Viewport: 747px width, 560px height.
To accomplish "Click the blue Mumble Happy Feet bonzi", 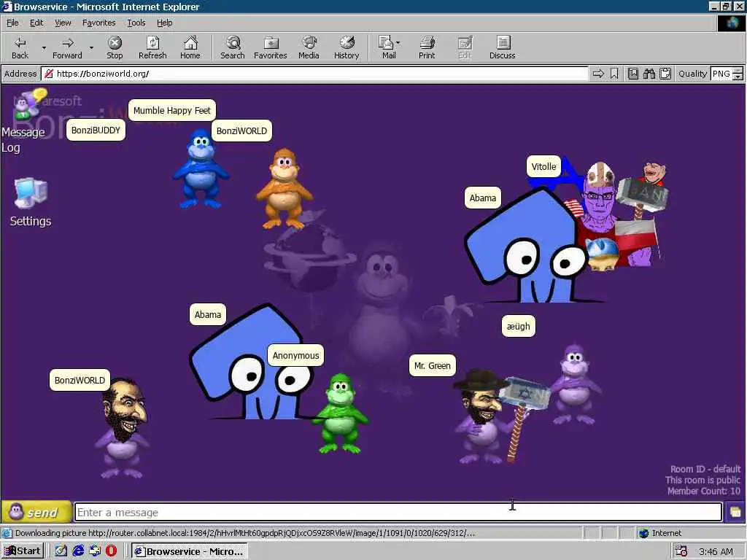I will (201, 169).
